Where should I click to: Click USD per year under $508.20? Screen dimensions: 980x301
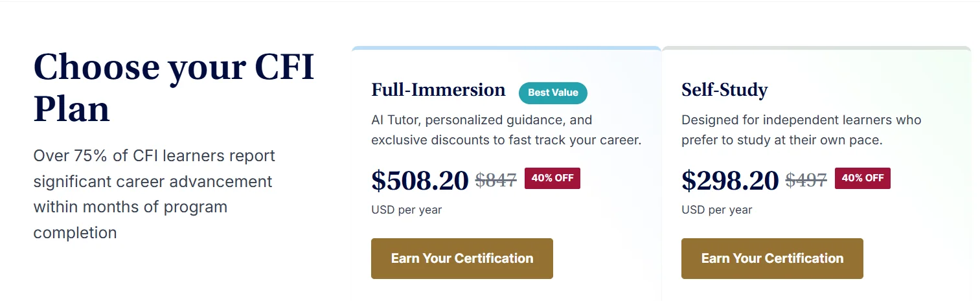tap(407, 210)
